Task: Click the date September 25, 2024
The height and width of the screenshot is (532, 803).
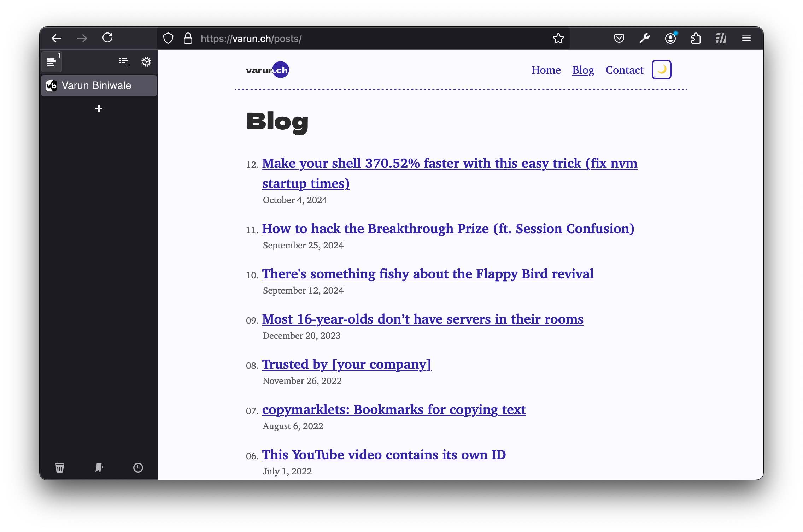Action: tap(303, 245)
